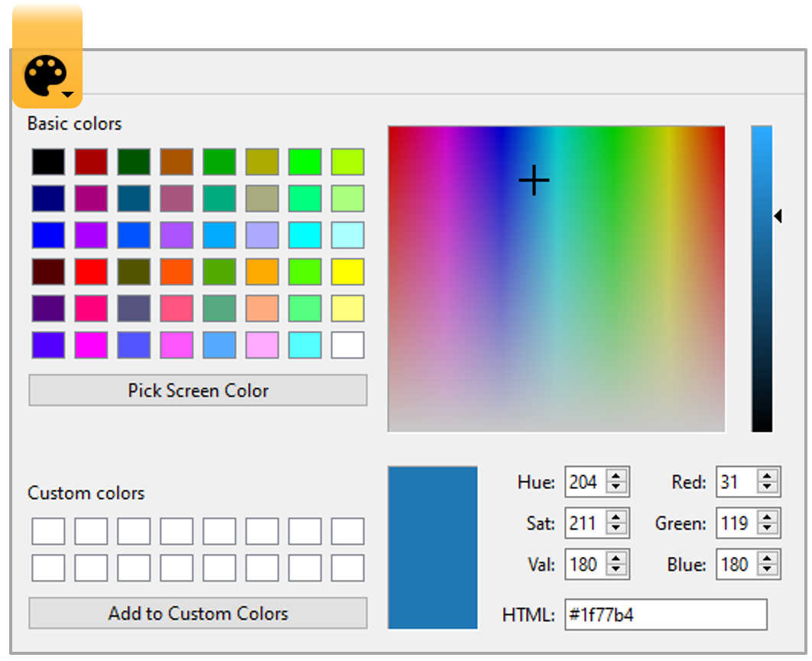
Task: Decrease the Green value with down arrow
Action: [768, 530]
